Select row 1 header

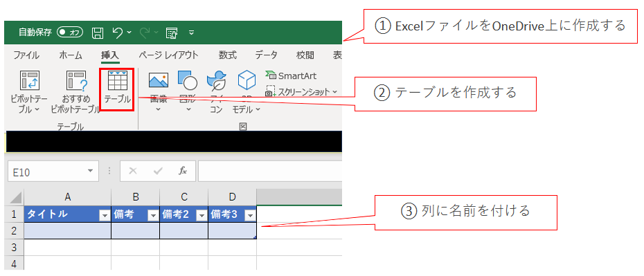tap(15, 214)
